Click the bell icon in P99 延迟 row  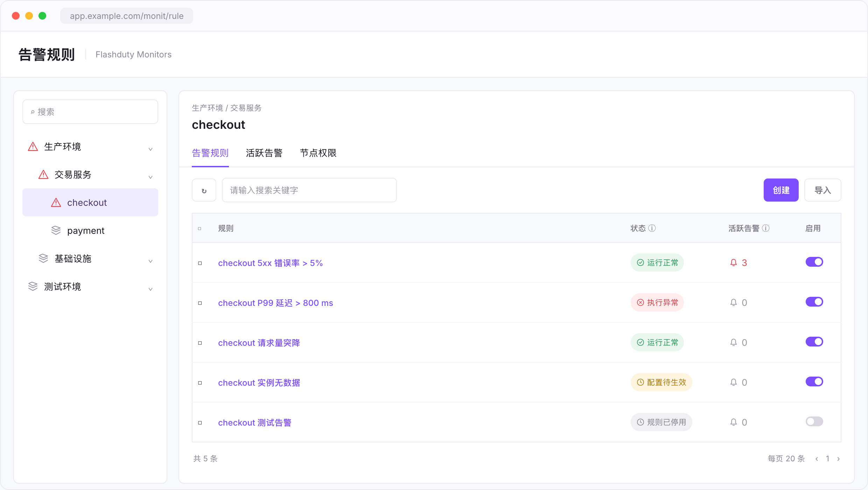pos(734,303)
